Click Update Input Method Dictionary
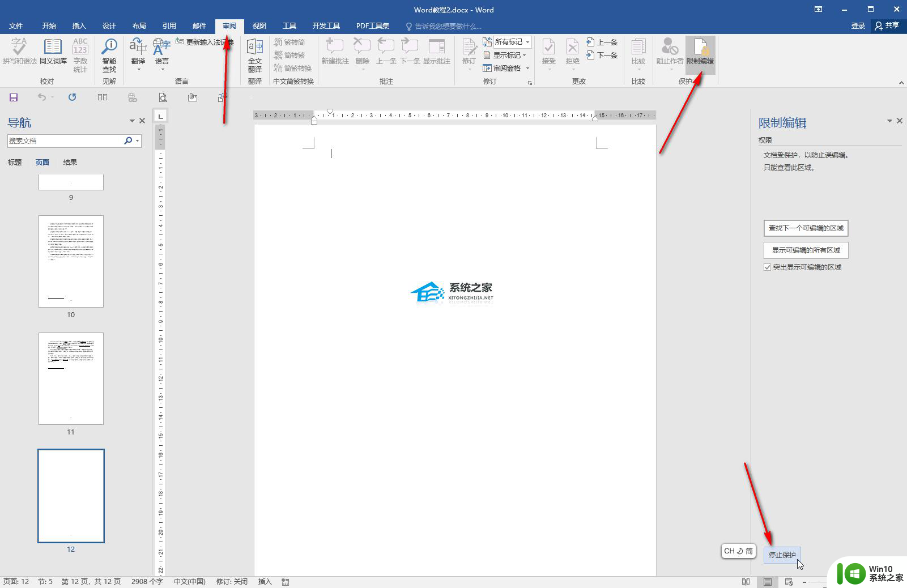The image size is (907, 588). point(205,42)
